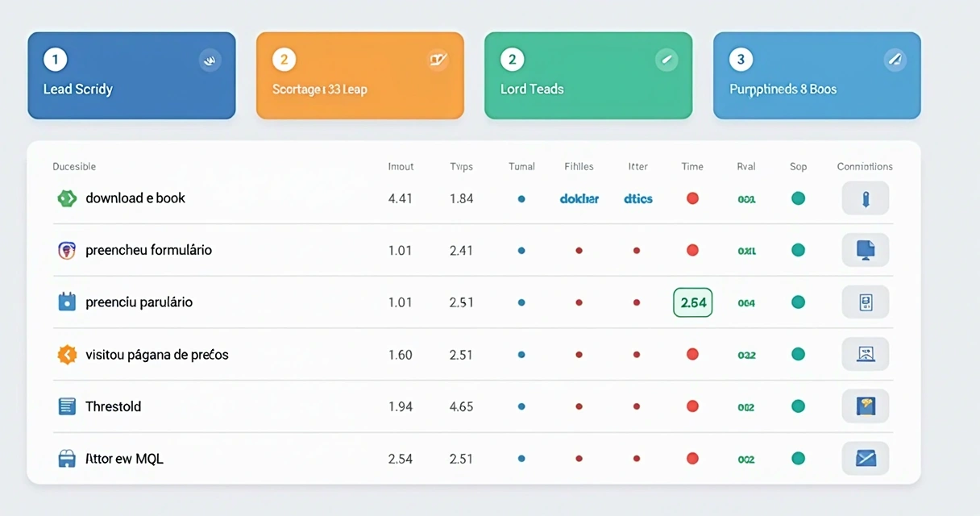The height and width of the screenshot is (516, 980).
Task: Click the Ducesible column header
Action: click(x=74, y=166)
